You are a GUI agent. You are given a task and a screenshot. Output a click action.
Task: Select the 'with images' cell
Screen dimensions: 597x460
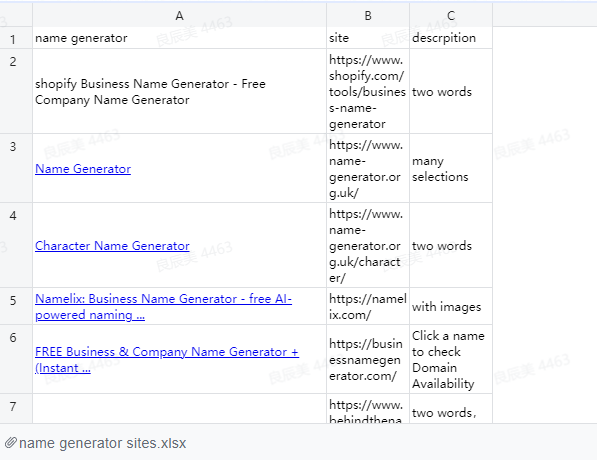(451, 306)
